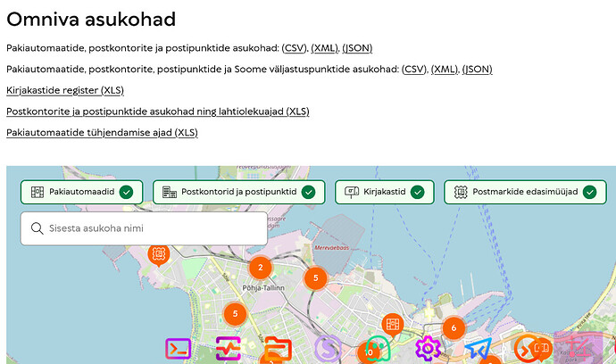616x364 pixels.
Task: Open the purple settings gear icon
Action: click(x=428, y=348)
